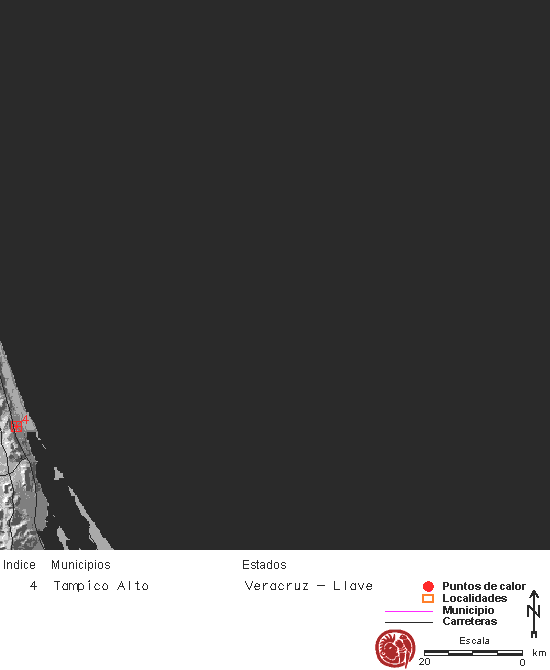Click the red Puntos de calor circle icon
The width and height of the screenshot is (550, 670).
click(428, 586)
